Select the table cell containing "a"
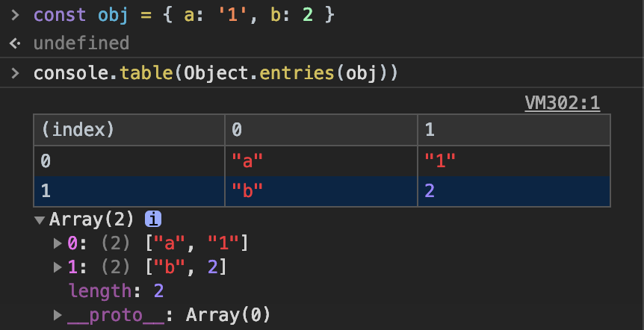644x330 pixels. click(x=321, y=161)
